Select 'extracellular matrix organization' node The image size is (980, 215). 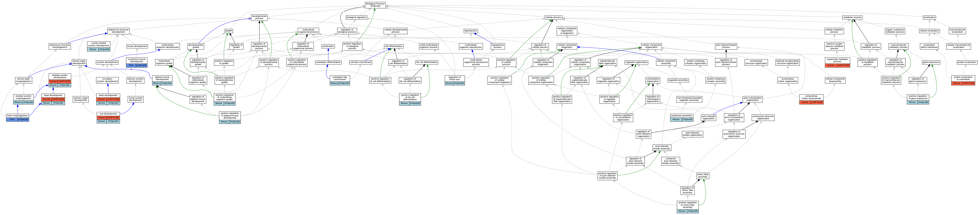coord(788,80)
